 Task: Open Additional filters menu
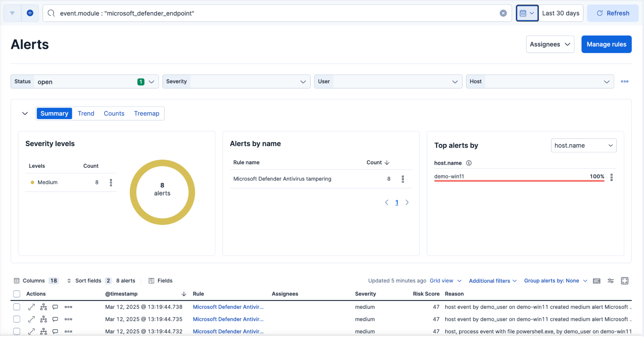point(493,281)
